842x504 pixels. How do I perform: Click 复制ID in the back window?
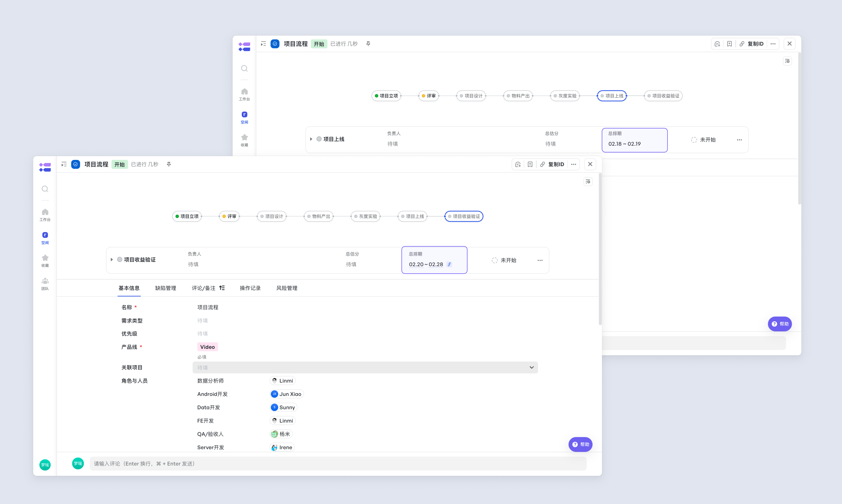[752, 44]
